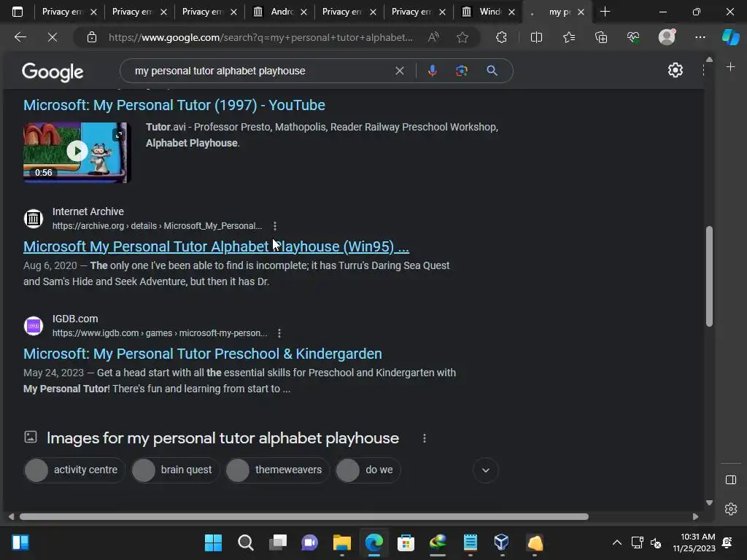Open the Extensions puzzle icon
This screenshot has width=747, height=560.
tap(501, 37)
